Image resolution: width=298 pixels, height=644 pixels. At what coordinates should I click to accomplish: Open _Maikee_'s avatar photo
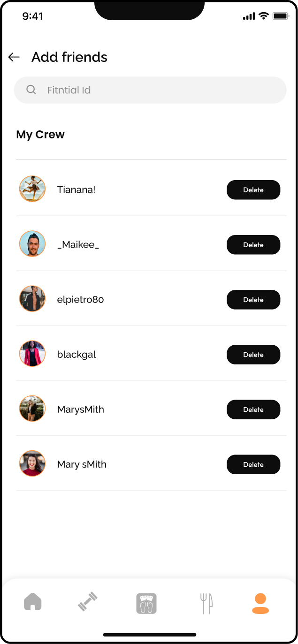(x=32, y=244)
